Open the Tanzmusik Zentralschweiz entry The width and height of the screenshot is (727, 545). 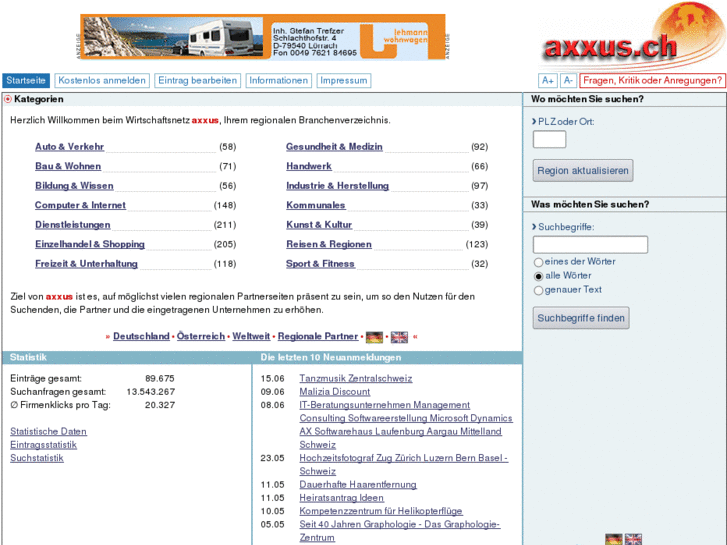356,378
